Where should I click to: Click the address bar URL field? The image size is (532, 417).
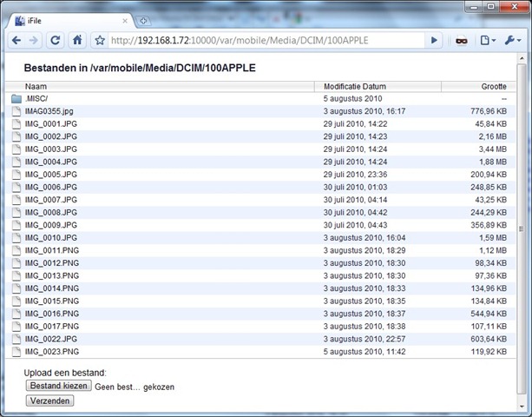(260, 40)
